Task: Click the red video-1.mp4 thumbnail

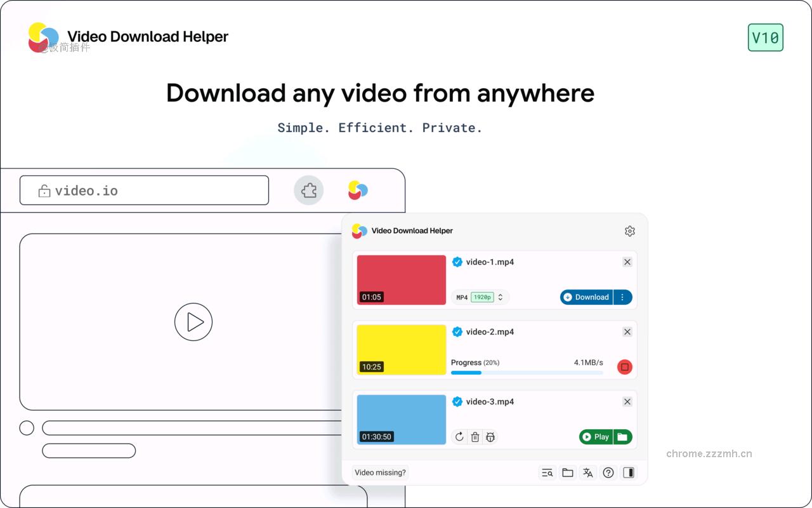Action: (x=402, y=280)
